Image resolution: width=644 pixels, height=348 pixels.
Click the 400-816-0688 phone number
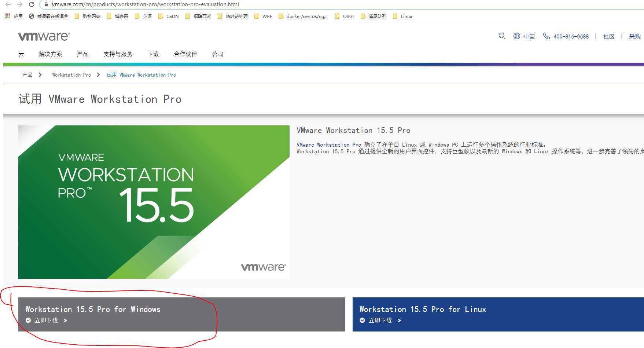click(x=571, y=36)
